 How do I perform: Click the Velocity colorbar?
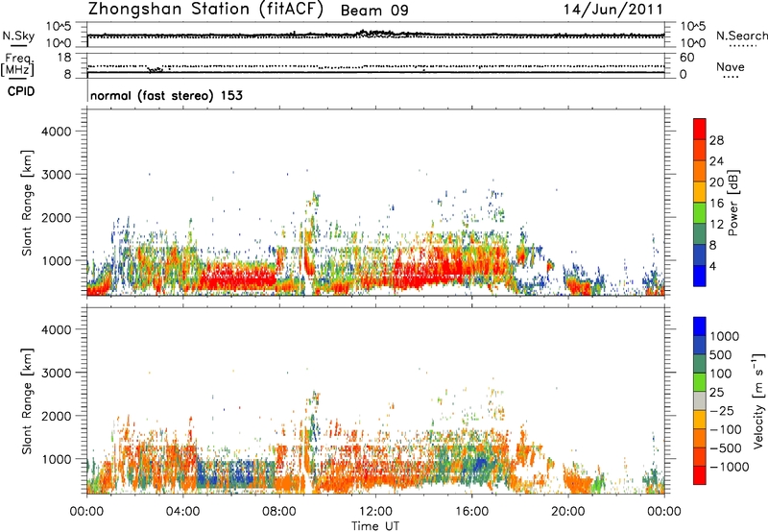pyautogui.click(x=700, y=400)
